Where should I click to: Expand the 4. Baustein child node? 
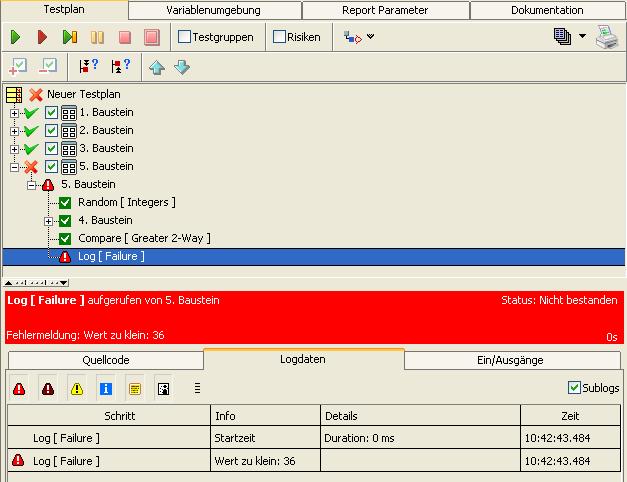[x=48, y=221]
